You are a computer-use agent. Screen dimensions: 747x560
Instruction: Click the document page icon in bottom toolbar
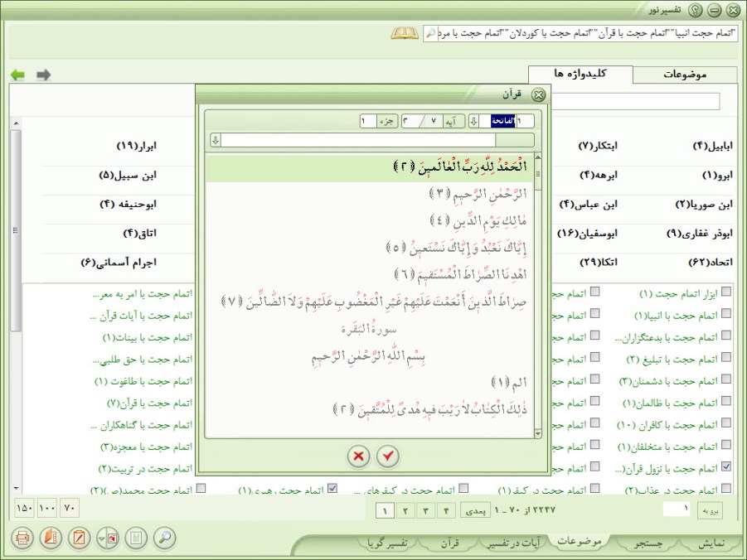click(x=136, y=538)
